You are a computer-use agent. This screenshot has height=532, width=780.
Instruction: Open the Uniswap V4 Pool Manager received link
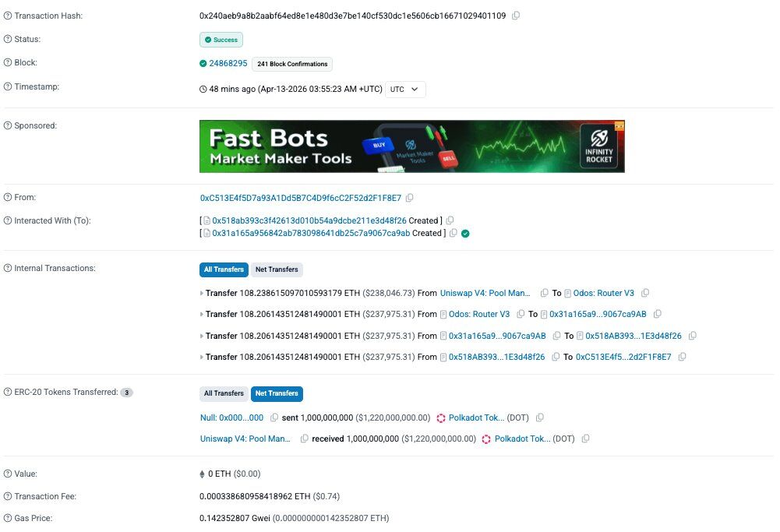[x=245, y=439]
